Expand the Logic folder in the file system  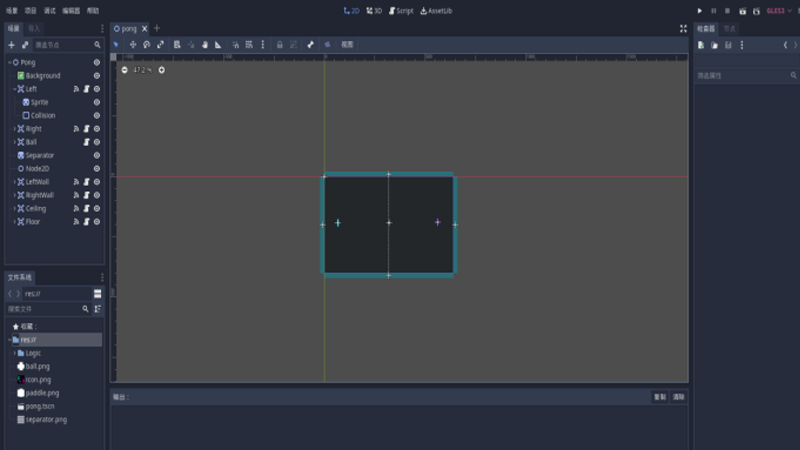[14, 353]
